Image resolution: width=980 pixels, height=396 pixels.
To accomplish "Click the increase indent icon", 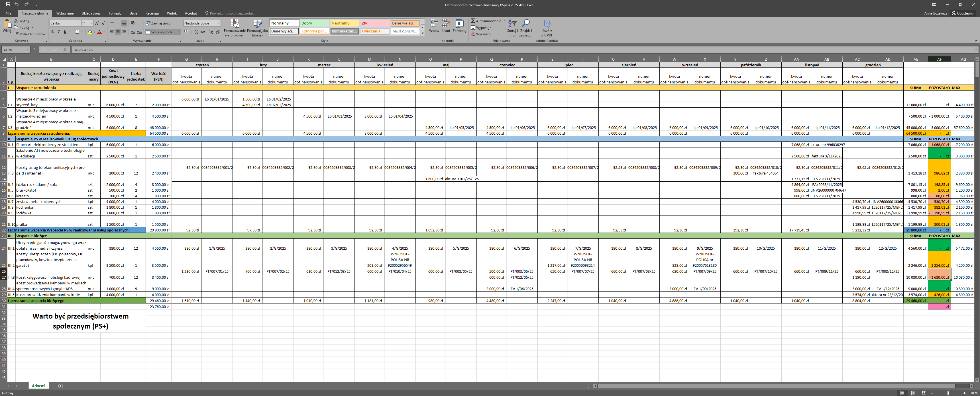I will (139, 32).
